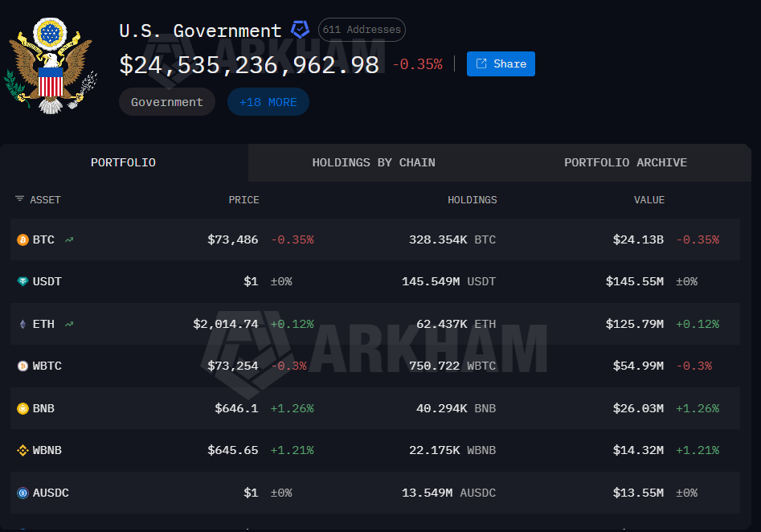Sort by the HOLDINGS column header
Image resolution: width=761 pixels, height=532 pixels.
473,200
